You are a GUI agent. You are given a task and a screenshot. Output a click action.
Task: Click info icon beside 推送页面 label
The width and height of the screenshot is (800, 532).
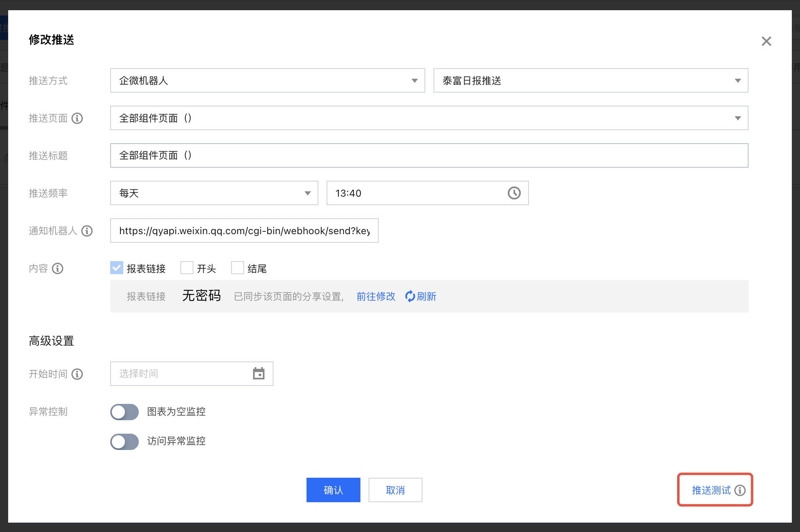point(77,118)
